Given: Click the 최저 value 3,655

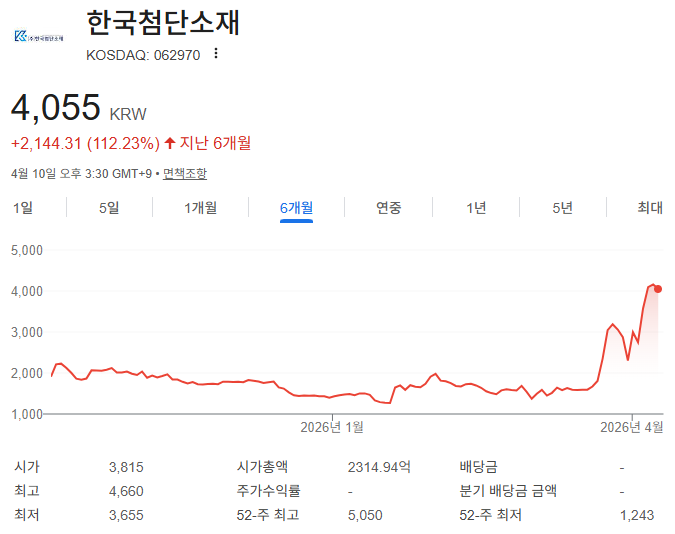Looking at the screenshot, I should [x=126, y=515].
